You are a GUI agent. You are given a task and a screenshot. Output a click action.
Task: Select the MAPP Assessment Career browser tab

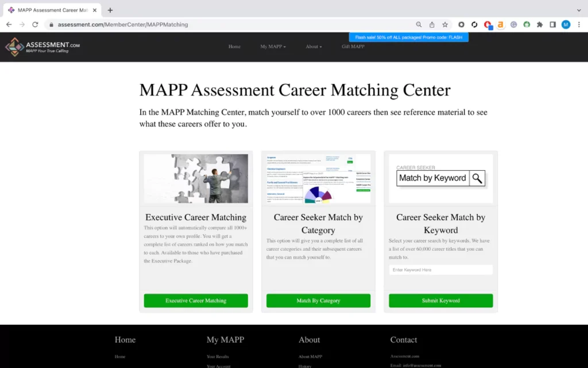coord(52,10)
